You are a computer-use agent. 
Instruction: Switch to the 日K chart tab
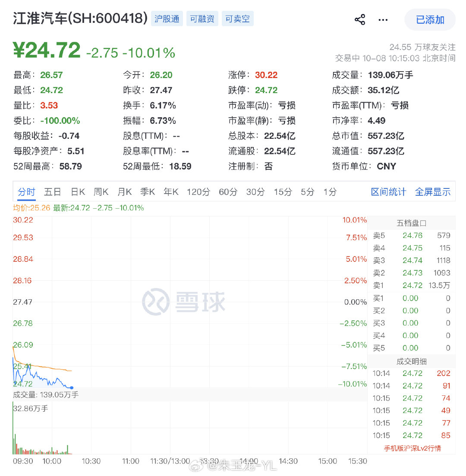tap(78, 191)
